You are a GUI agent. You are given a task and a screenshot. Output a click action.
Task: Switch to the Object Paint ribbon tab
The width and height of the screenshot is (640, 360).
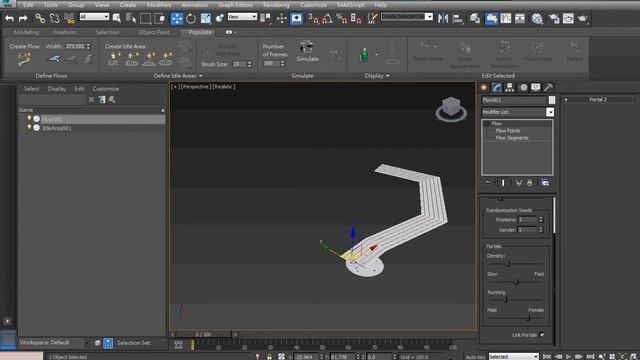pos(153,32)
